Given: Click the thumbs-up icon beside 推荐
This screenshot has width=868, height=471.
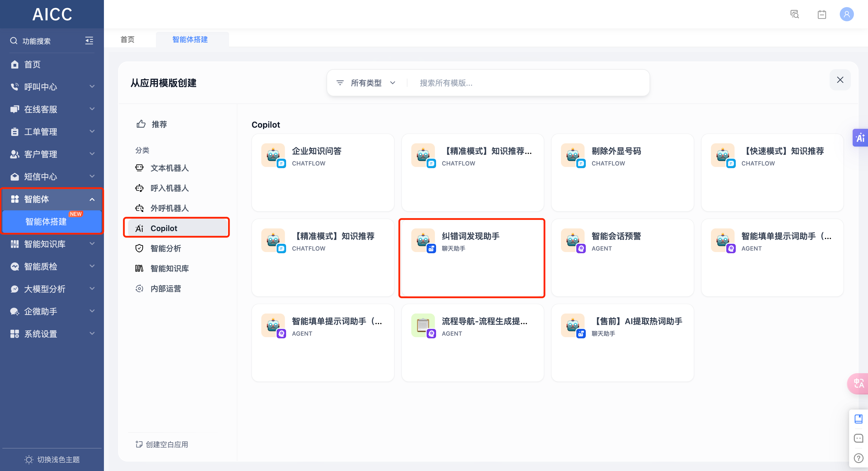Looking at the screenshot, I should click(141, 124).
